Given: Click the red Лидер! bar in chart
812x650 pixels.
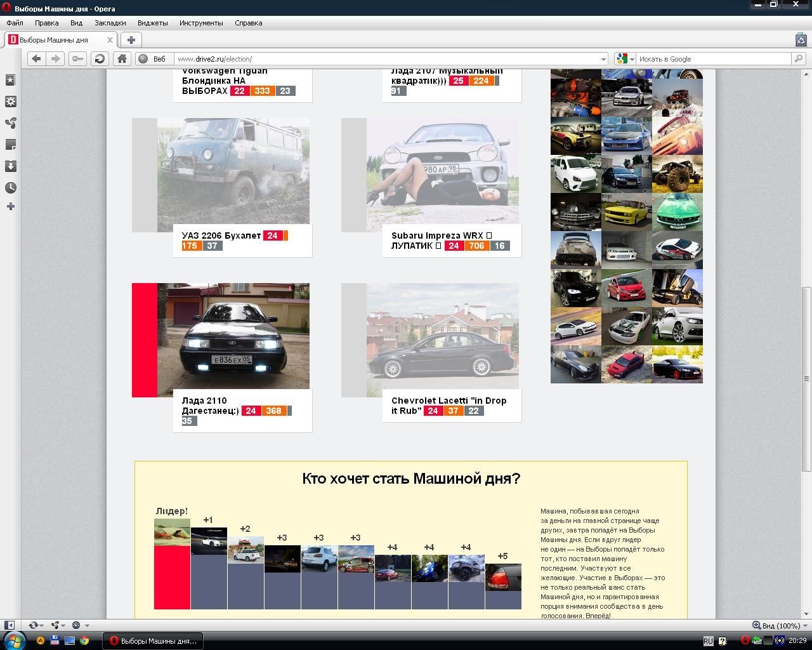Looking at the screenshot, I should (x=172, y=577).
